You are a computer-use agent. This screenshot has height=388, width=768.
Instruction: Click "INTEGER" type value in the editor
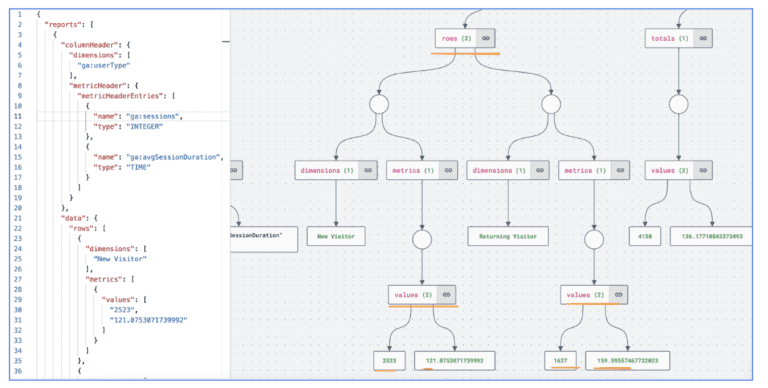coord(144,126)
